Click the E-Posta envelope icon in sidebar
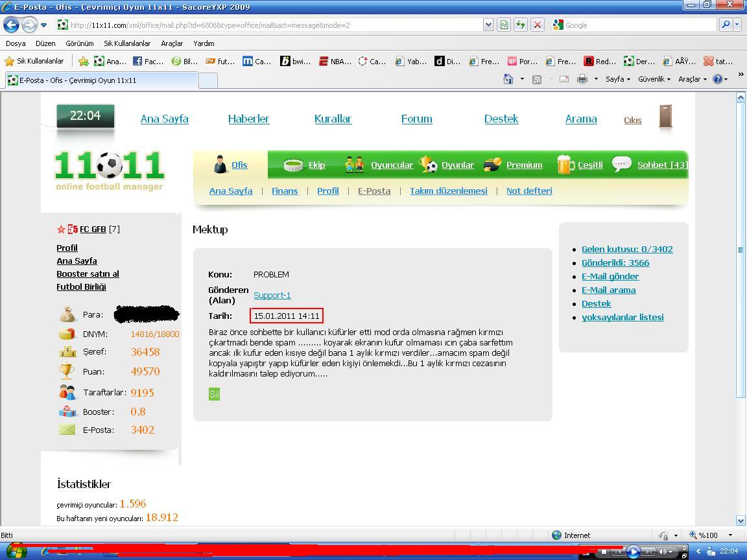Image resolution: width=747 pixels, height=560 pixels. click(x=67, y=429)
